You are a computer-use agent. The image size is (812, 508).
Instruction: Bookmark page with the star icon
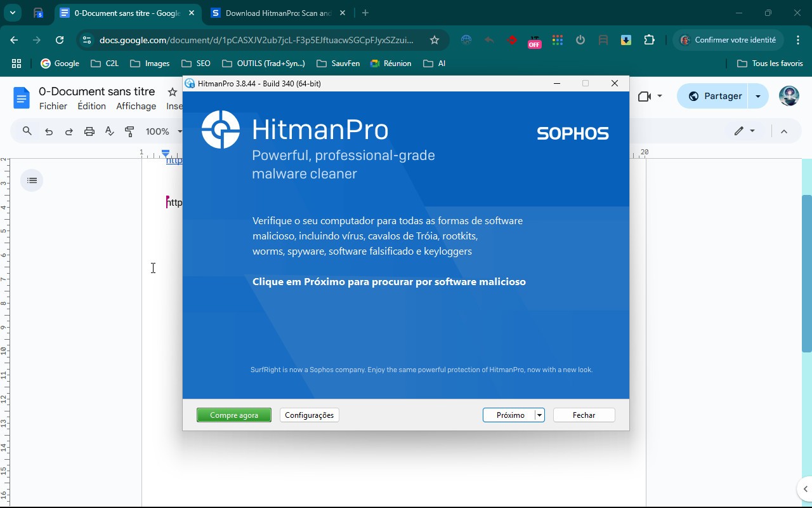pyautogui.click(x=435, y=40)
